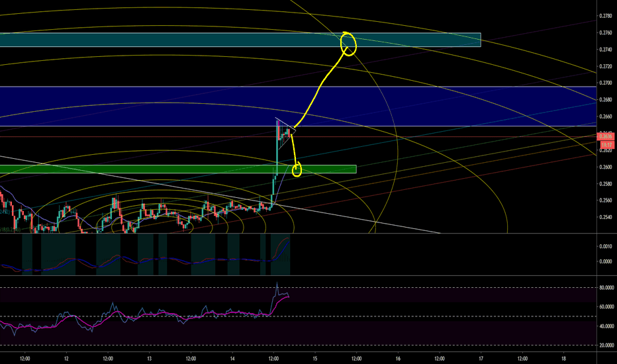This screenshot has height=364, width=617.
Task: Select the 0.2600 price level label
Action: click(606, 167)
